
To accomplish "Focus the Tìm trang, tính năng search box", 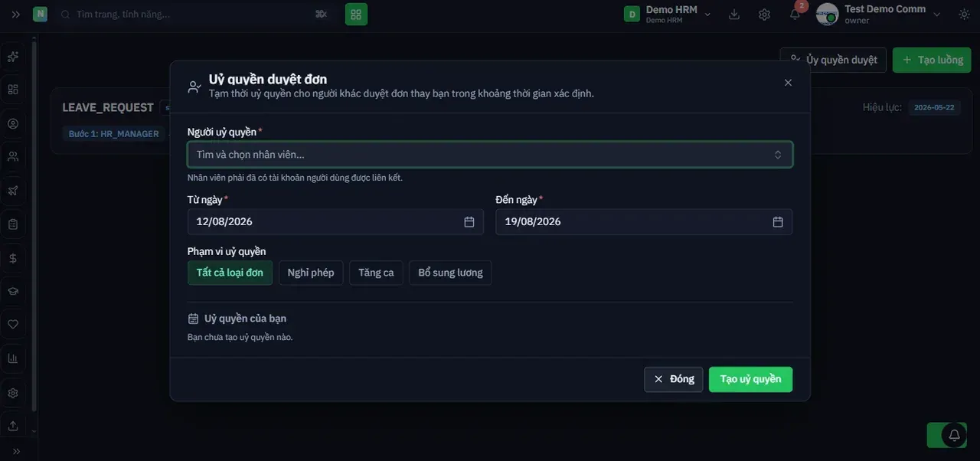I will [195, 14].
